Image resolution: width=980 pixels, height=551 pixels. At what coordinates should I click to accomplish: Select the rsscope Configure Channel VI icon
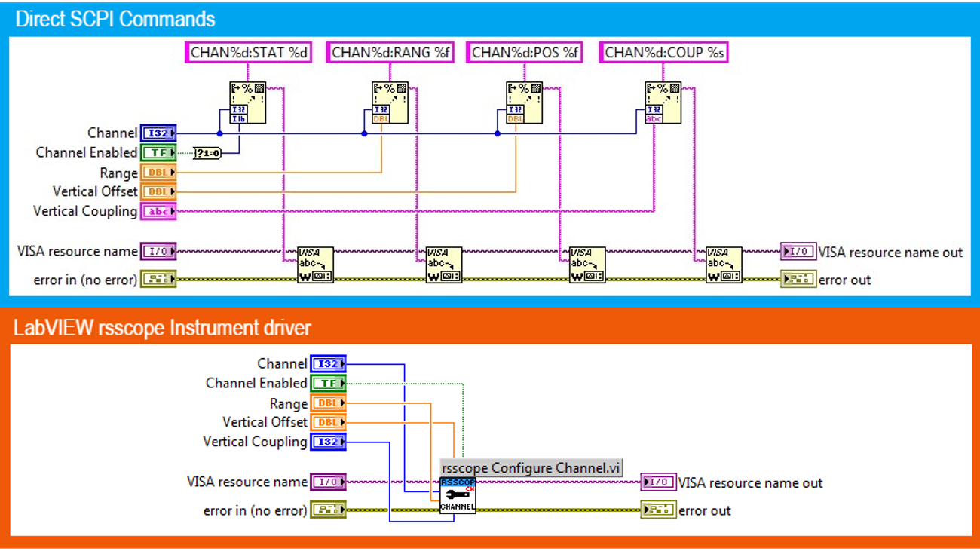click(x=458, y=496)
